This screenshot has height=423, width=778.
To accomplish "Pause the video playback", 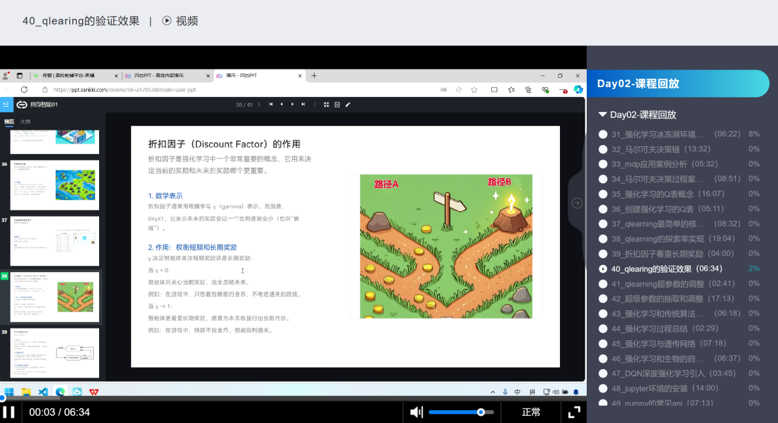I will coord(9,411).
